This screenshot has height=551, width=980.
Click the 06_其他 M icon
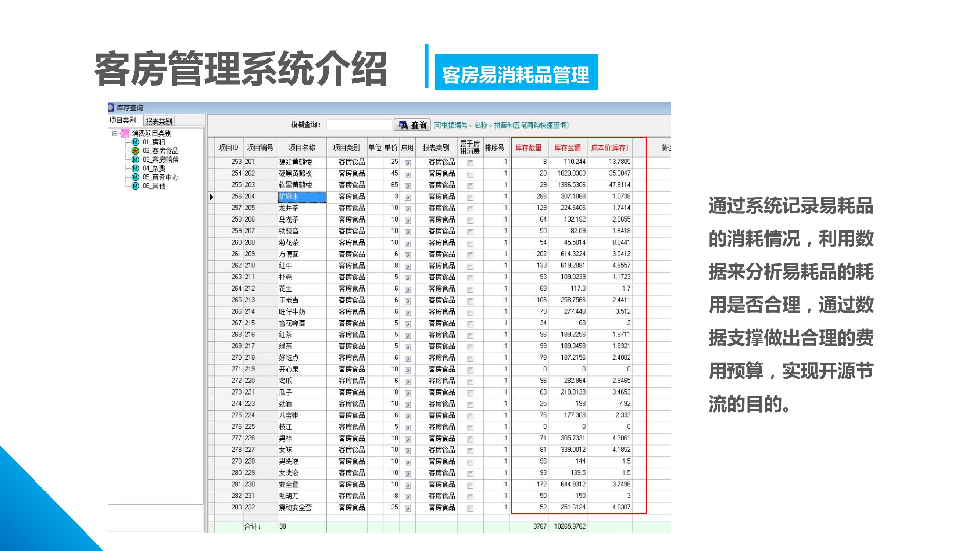tap(135, 186)
